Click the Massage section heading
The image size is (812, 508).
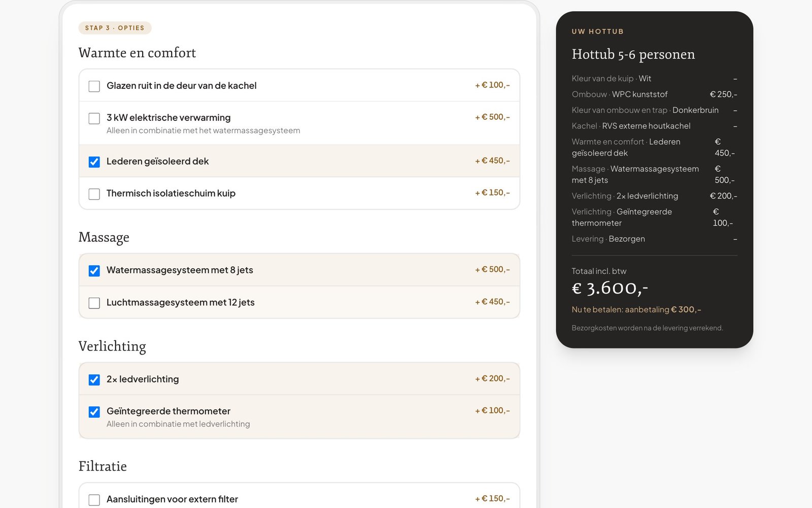click(x=104, y=237)
